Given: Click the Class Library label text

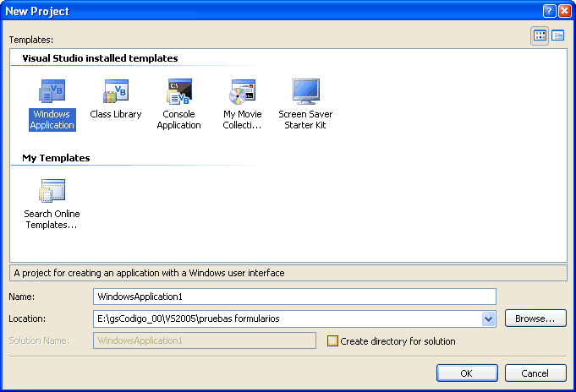Looking at the screenshot, I should click(x=116, y=114).
